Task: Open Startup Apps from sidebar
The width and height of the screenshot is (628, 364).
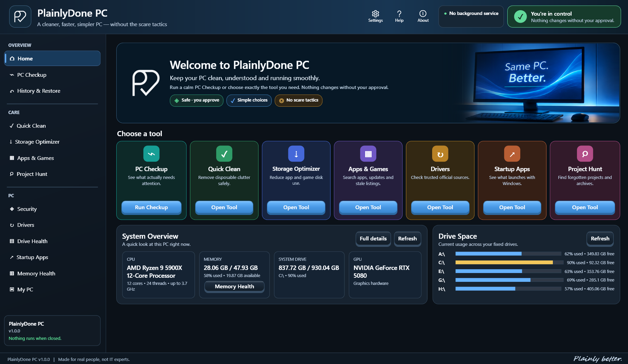Action: (52, 257)
